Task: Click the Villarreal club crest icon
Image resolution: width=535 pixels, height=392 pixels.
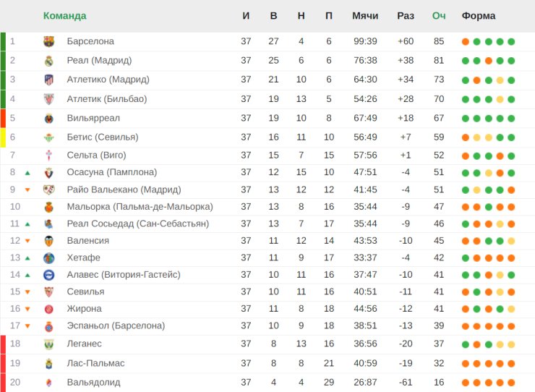Action: point(49,118)
